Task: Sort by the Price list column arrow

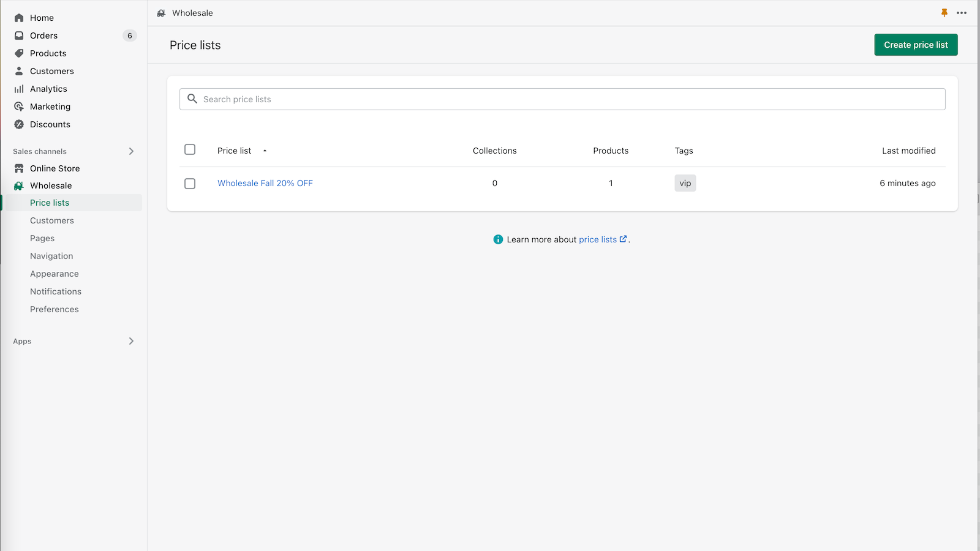Action: click(265, 151)
